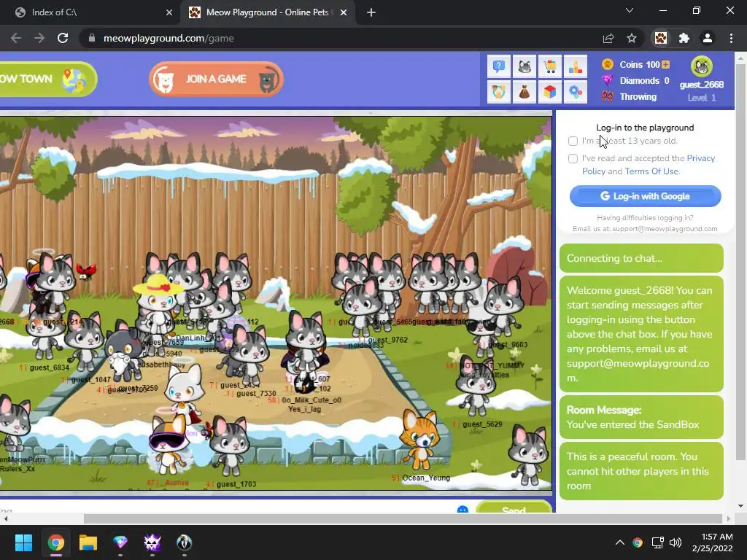This screenshot has height=560, width=747.
Task: Open the emoji picker by the chat input
Action: pos(462,510)
